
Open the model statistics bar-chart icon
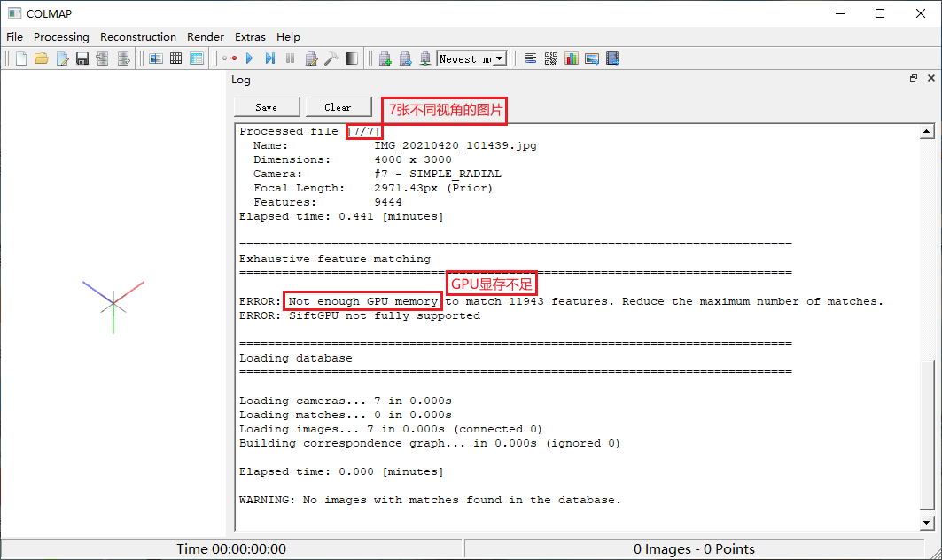click(x=572, y=58)
